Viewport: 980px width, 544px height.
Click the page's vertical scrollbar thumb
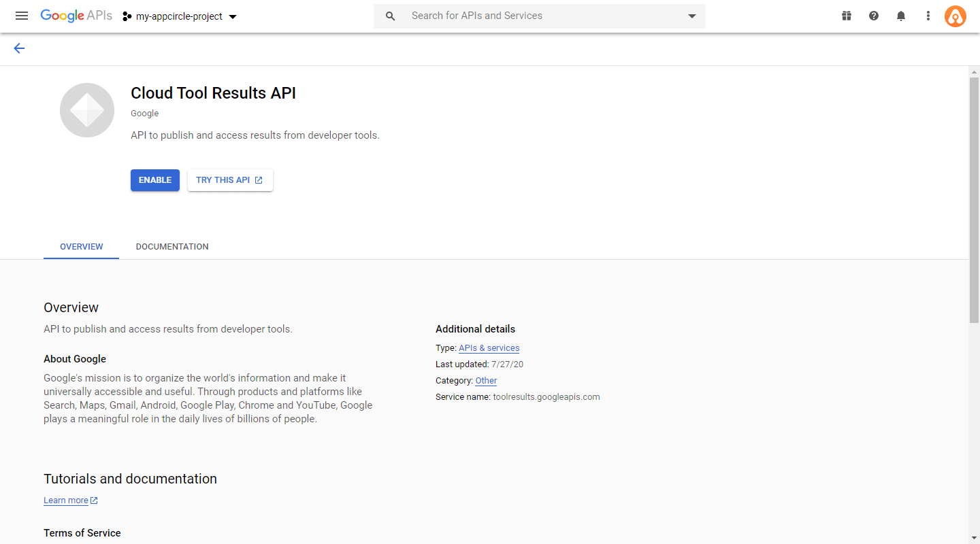coord(975,201)
